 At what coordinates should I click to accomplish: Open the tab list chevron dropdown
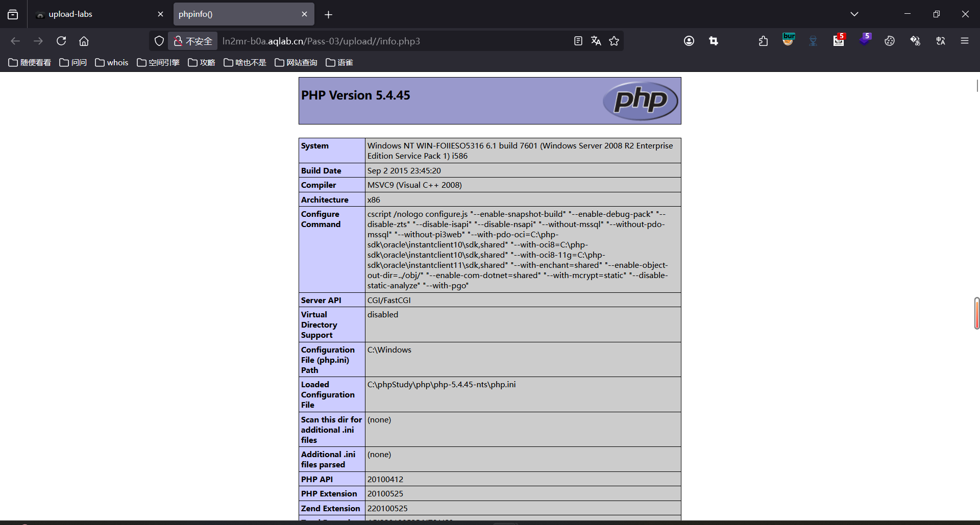coord(854,14)
